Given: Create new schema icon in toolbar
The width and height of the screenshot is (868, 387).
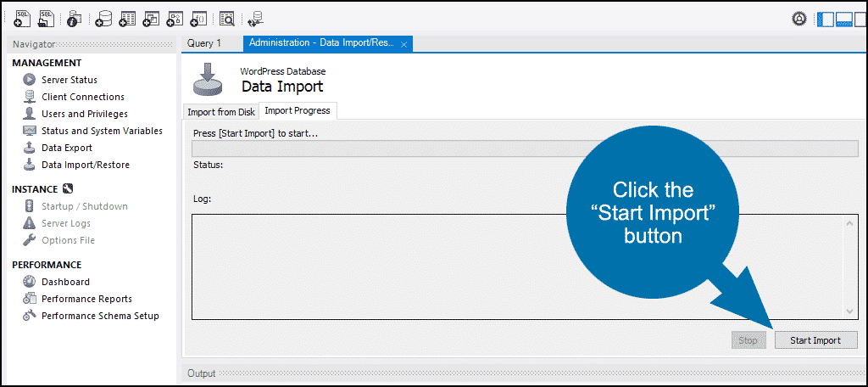Looking at the screenshot, I should coord(103,19).
